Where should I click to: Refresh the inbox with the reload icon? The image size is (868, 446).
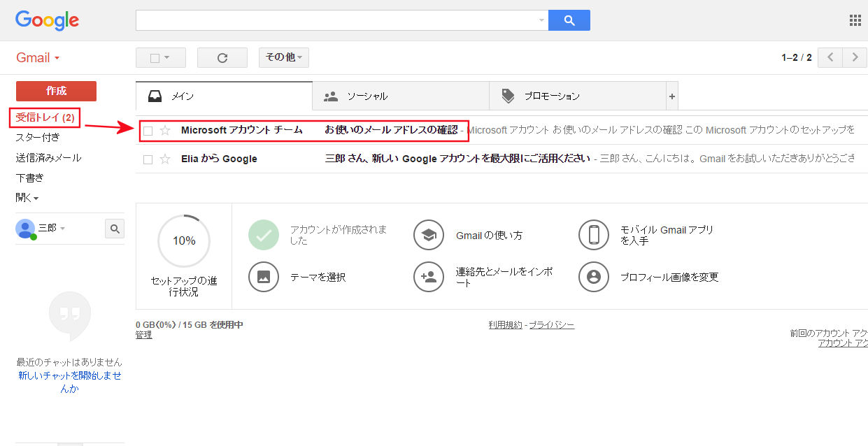[222, 58]
